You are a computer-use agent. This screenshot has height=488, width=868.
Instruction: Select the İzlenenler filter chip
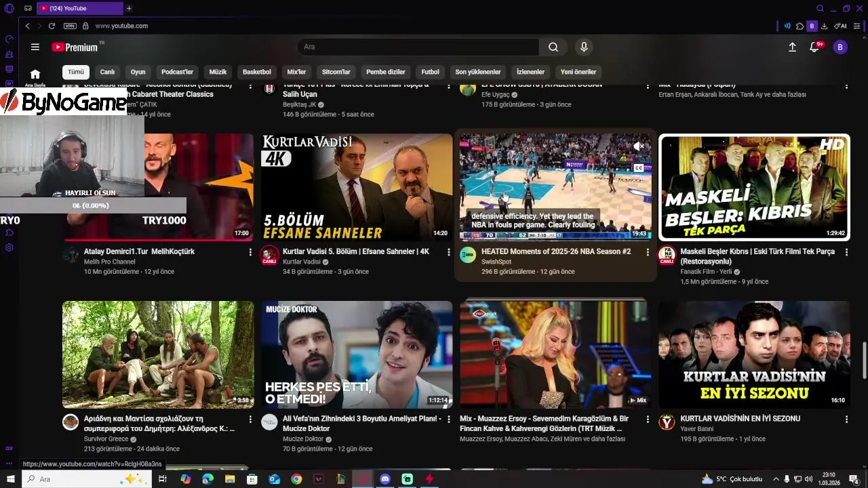(x=530, y=72)
